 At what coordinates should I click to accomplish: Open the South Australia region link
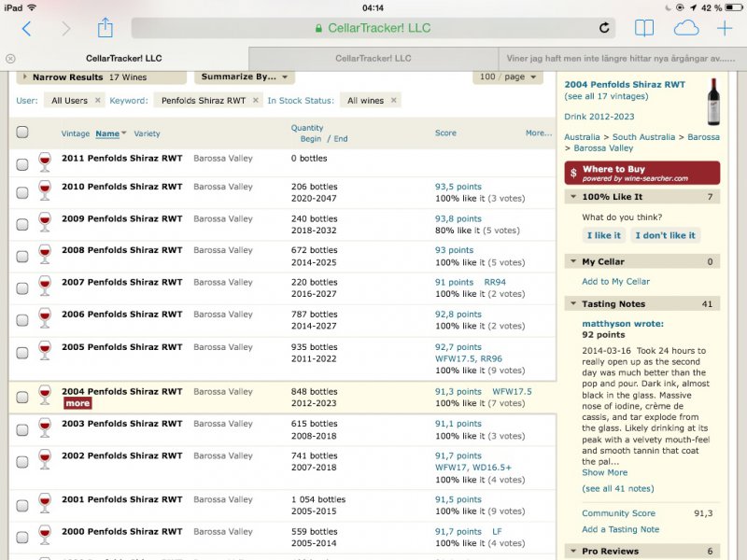tap(643, 137)
